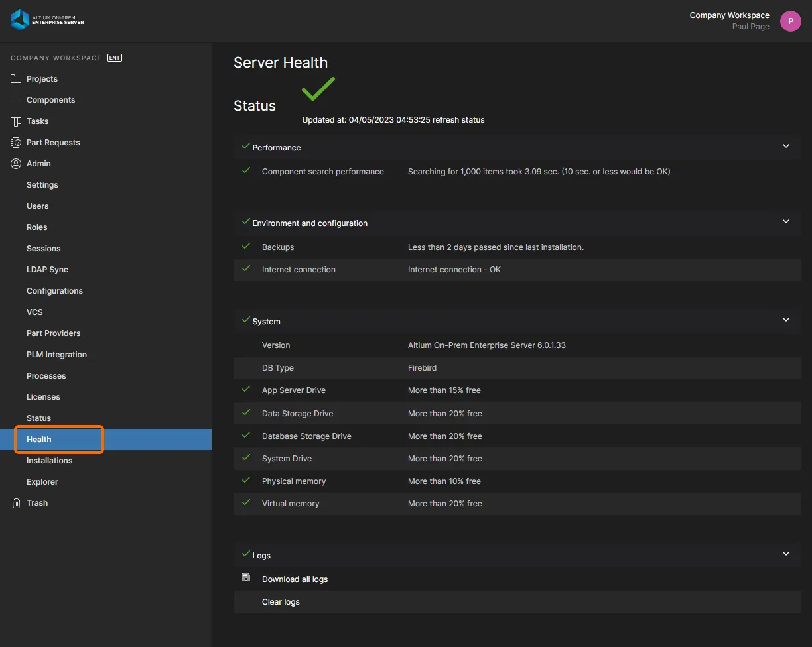Image resolution: width=812 pixels, height=647 pixels.
Task: Open the VCS admin page
Action: click(x=34, y=312)
